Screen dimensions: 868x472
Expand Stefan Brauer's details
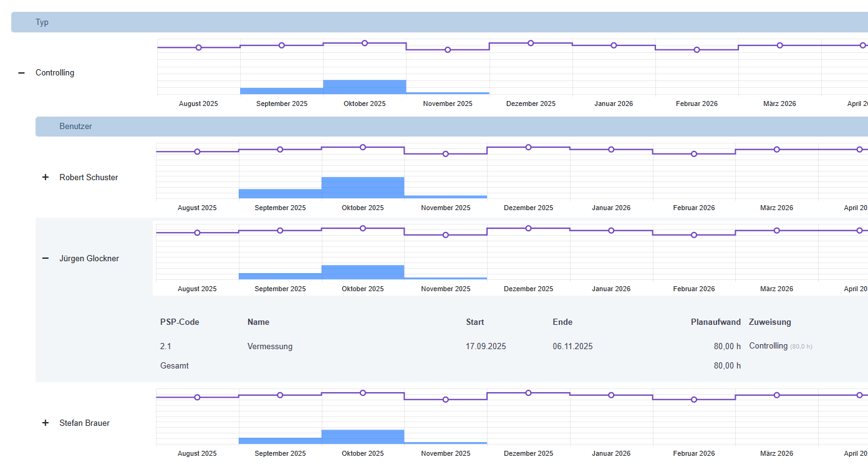coord(45,423)
